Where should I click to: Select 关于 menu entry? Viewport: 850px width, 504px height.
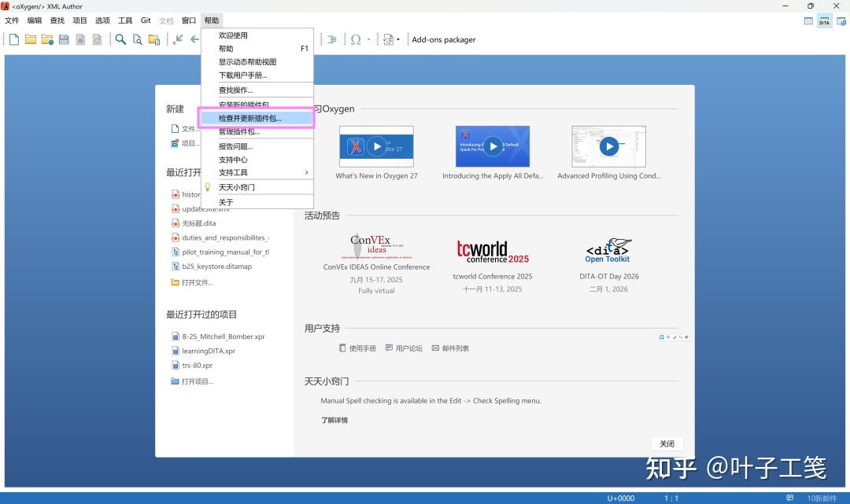(x=257, y=202)
